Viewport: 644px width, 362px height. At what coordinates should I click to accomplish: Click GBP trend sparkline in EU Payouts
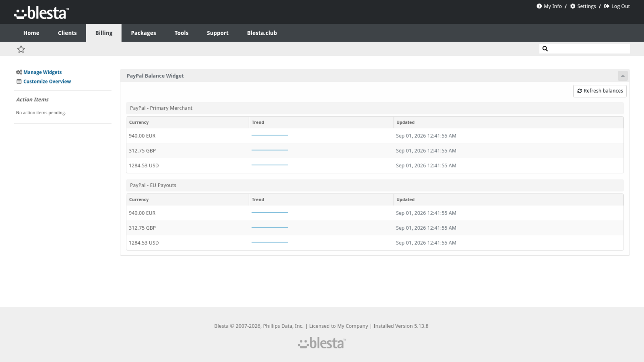pos(270,227)
